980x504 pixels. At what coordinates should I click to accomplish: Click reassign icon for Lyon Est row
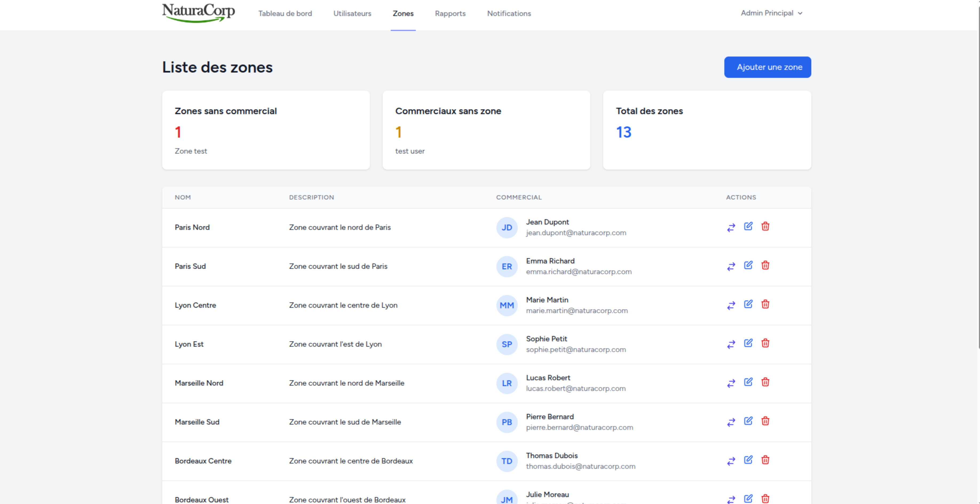(731, 344)
